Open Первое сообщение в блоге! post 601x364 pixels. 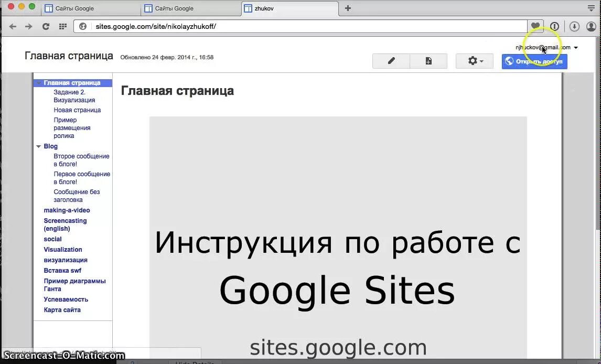[x=82, y=178]
